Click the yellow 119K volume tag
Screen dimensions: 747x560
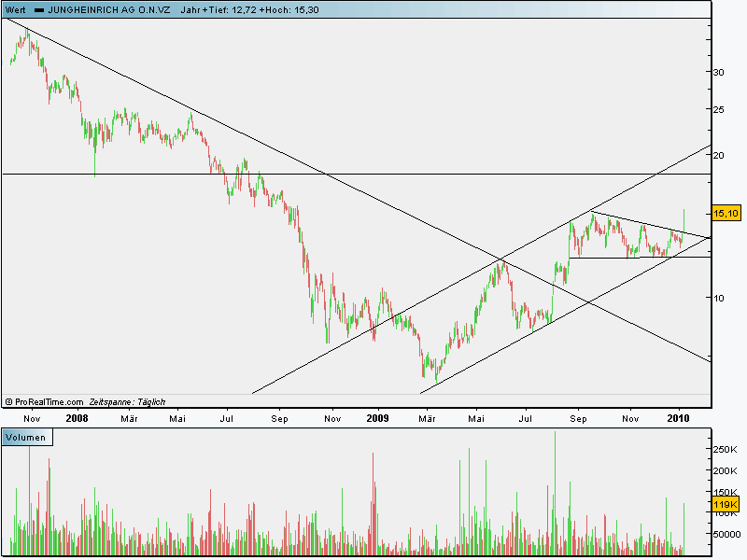[x=726, y=504]
